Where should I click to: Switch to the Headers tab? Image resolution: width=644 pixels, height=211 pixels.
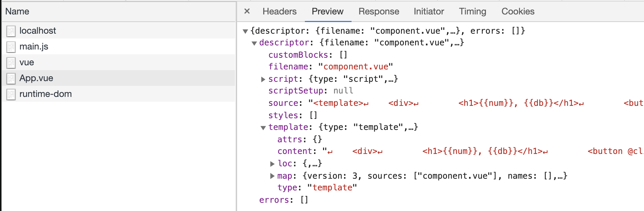[x=279, y=11]
